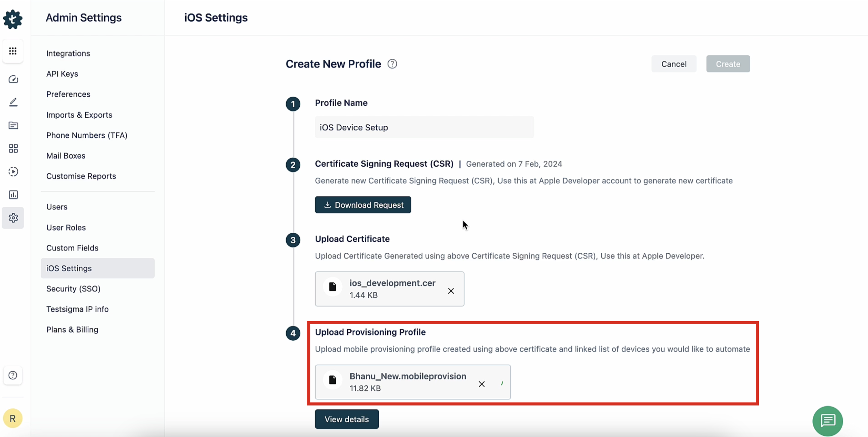Image resolution: width=868 pixels, height=437 pixels.
Task: Click the View details button
Action: tap(346, 419)
